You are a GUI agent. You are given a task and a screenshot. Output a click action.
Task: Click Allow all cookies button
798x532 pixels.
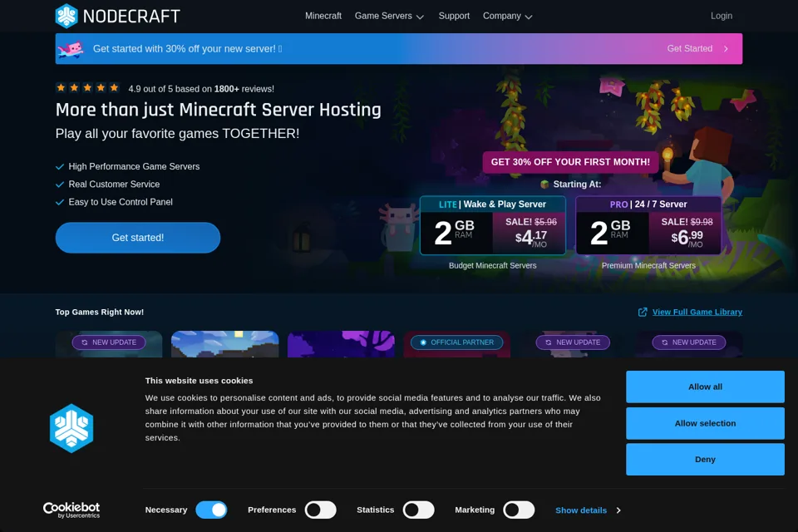(705, 387)
